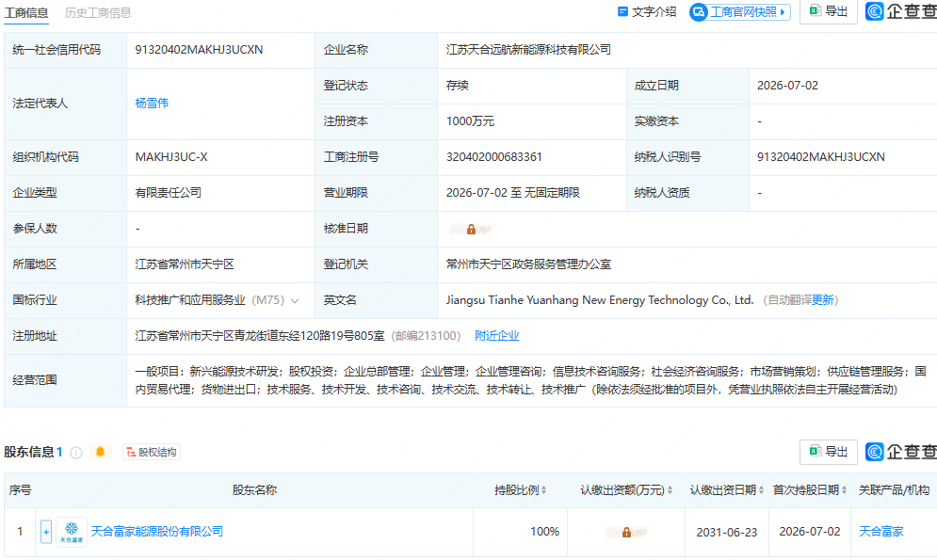Click 股东名称 column header

pos(254,490)
